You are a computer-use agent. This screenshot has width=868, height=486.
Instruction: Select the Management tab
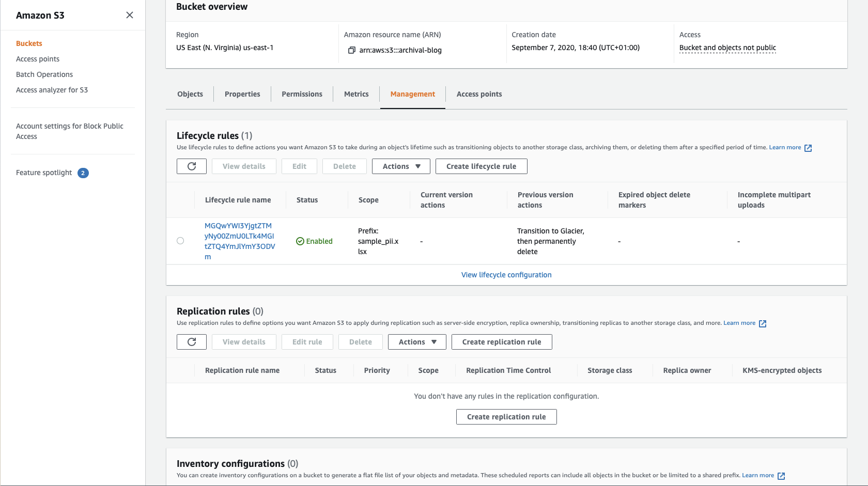pos(413,94)
